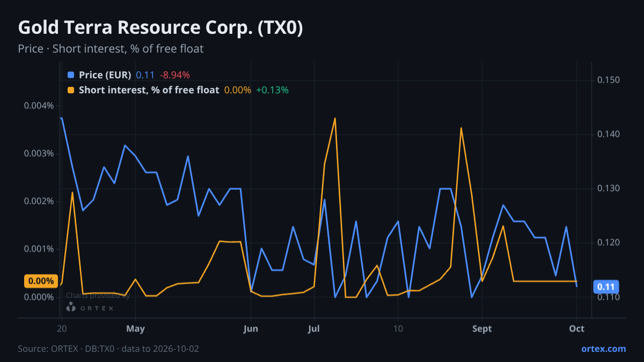Click the 0.140 right axis label
The width and height of the screenshot is (644, 362).
point(609,134)
